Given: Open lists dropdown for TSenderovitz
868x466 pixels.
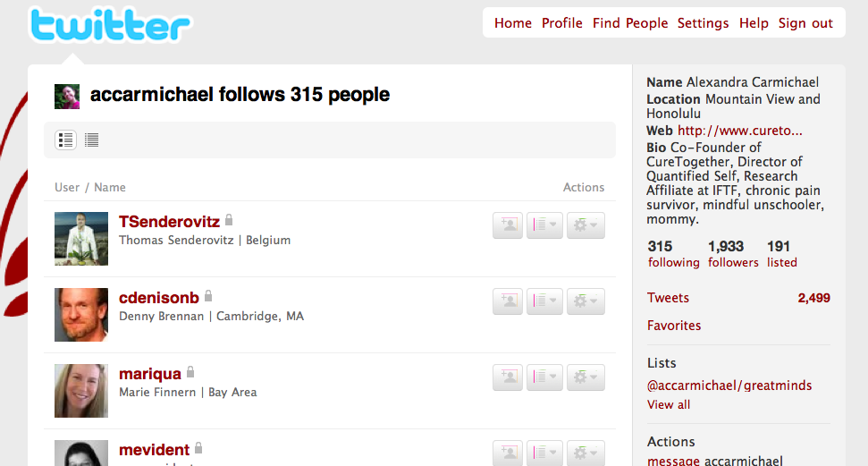Looking at the screenshot, I should point(544,225).
